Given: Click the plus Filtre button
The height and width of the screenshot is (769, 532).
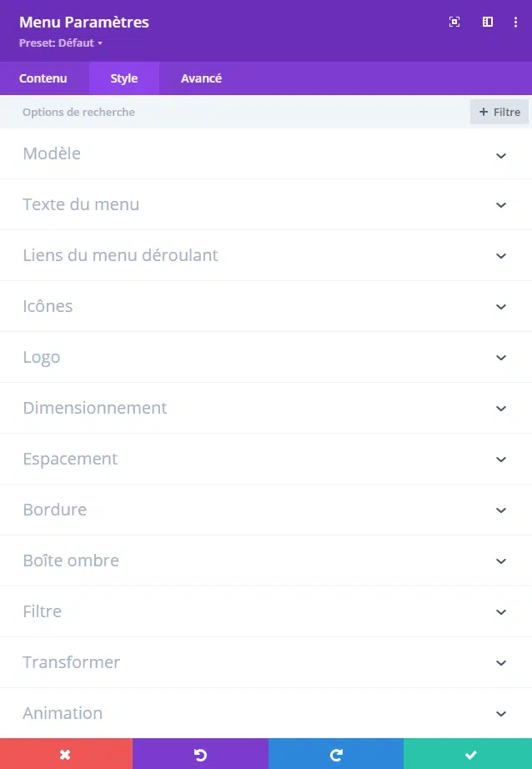Looking at the screenshot, I should click(x=499, y=112).
